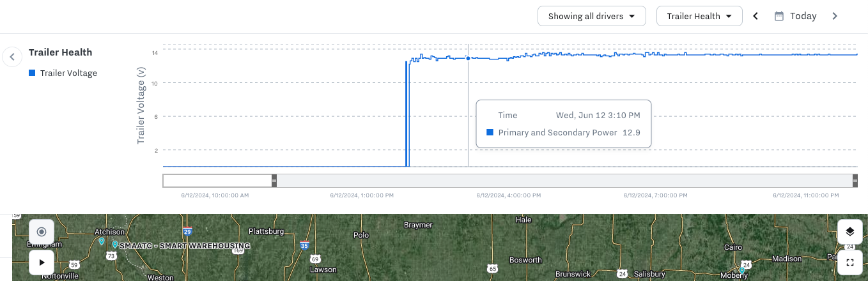868x281 pixels.
Task: Toggle the Trailer Voltage legend series
Action: click(63, 73)
